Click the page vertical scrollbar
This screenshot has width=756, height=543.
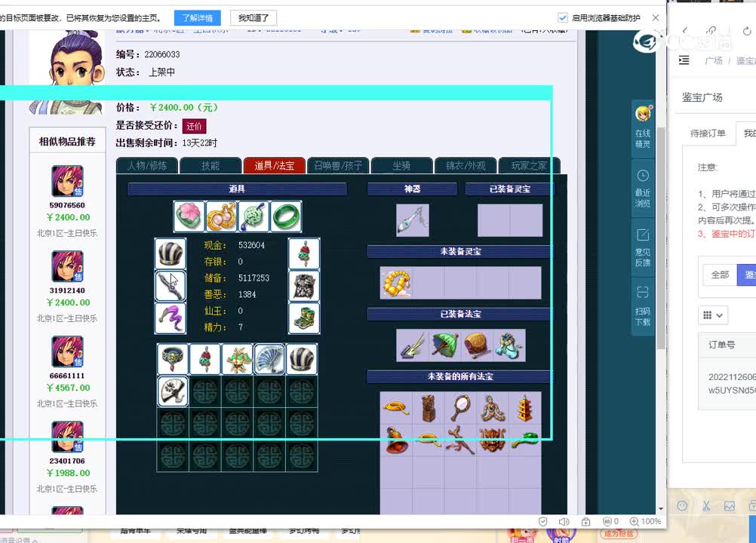click(661, 237)
